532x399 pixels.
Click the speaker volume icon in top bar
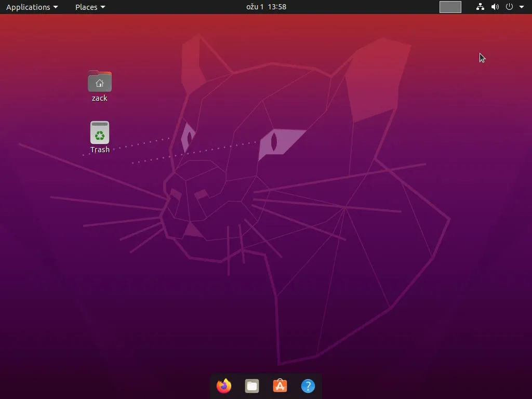coord(495,7)
